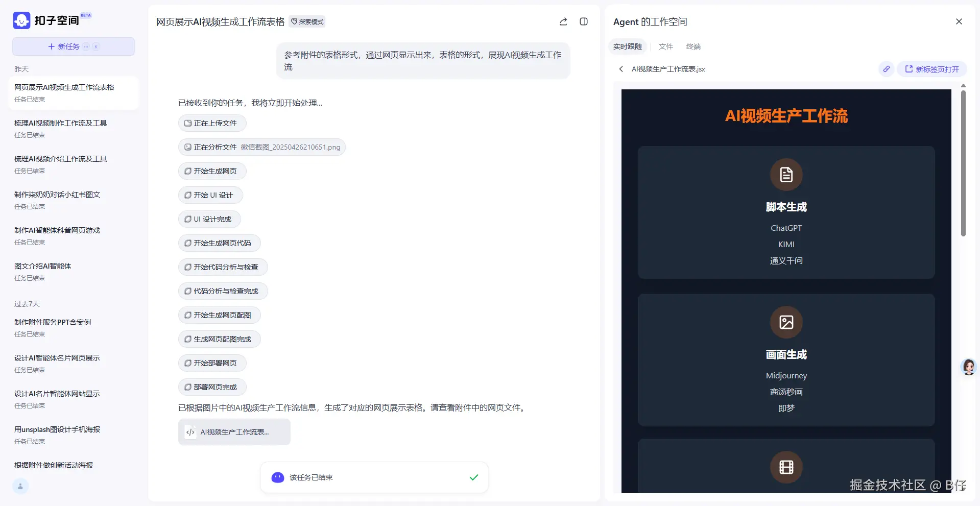
Task: Switch to the 文件 tab
Action: click(666, 46)
